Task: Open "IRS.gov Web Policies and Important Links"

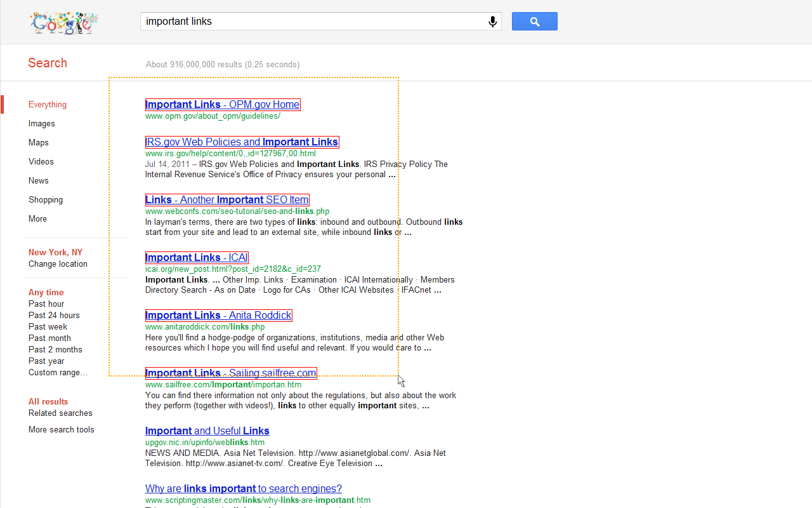Action: click(242, 142)
